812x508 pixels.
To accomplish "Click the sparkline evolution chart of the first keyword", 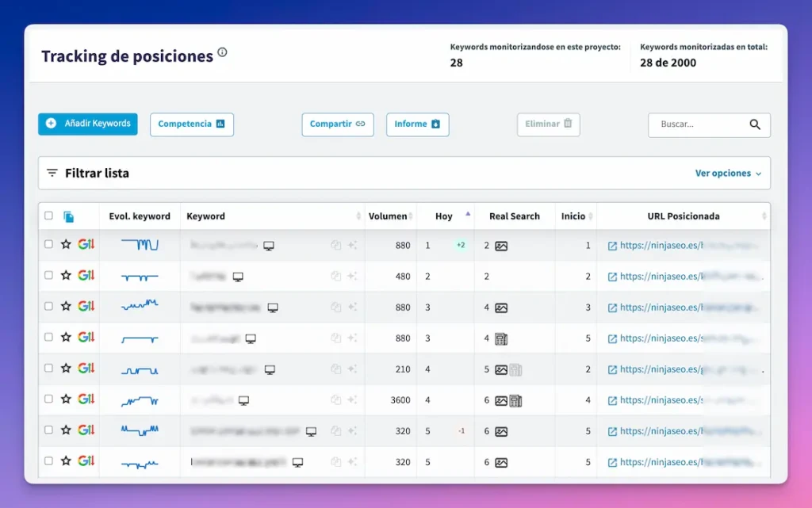I will (140, 246).
